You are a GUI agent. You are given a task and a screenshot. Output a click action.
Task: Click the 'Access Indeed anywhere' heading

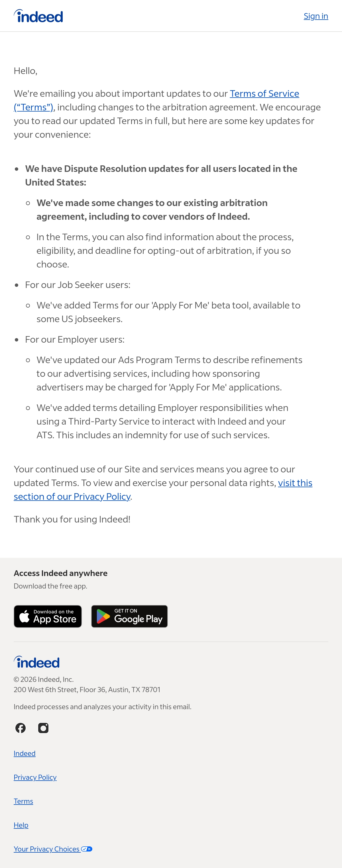point(60,573)
